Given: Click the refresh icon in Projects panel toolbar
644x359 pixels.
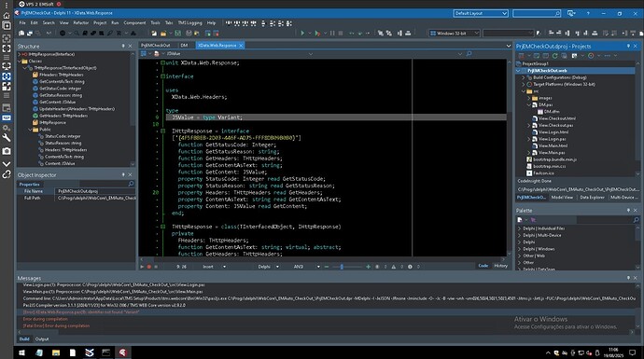Looking at the screenshot, I should [555, 56].
